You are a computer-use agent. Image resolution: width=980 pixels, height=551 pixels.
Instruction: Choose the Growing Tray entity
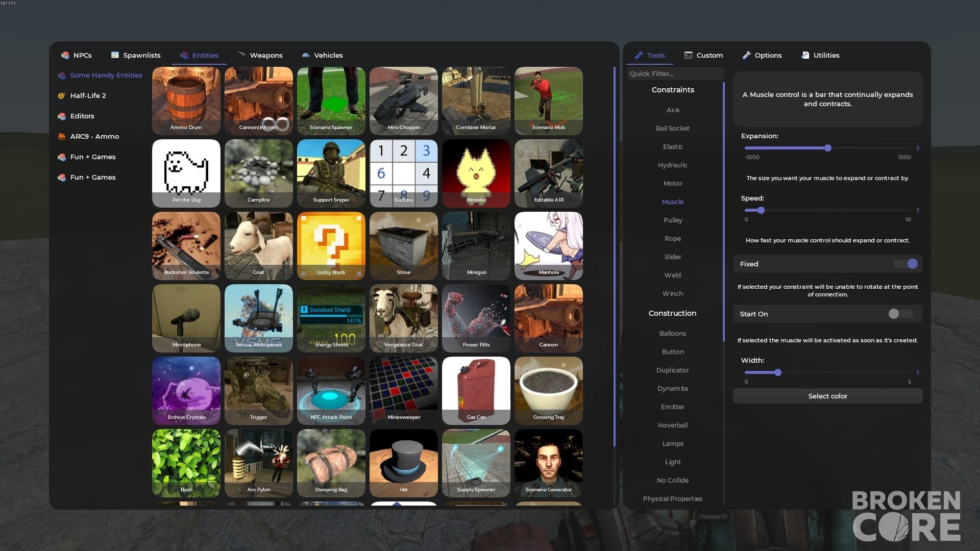[x=549, y=391]
